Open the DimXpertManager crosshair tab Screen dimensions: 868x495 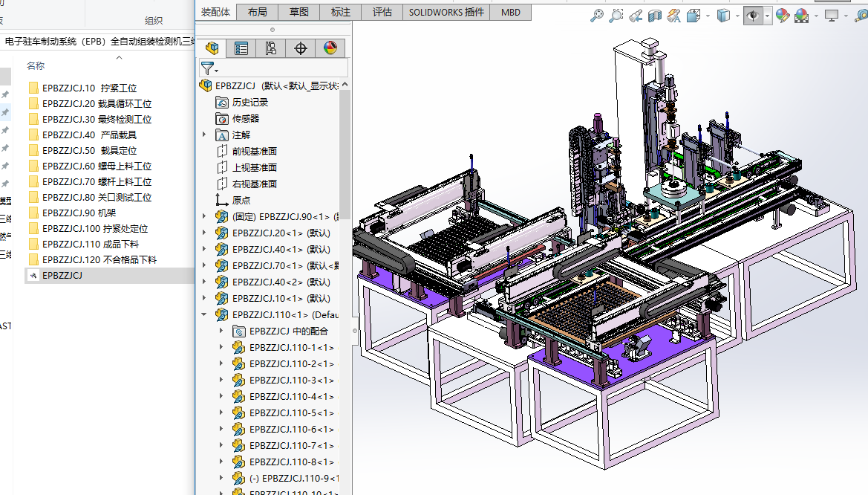pos(301,48)
